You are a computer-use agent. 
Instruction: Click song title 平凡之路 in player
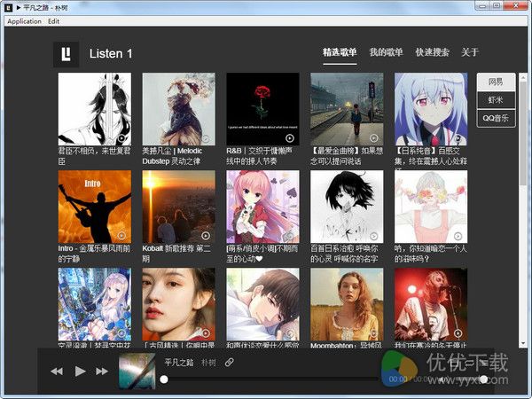(179, 363)
